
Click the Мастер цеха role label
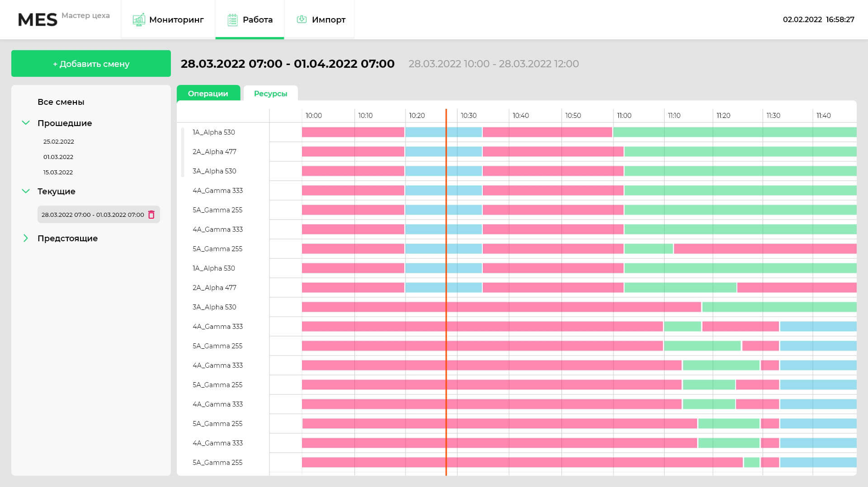click(86, 15)
